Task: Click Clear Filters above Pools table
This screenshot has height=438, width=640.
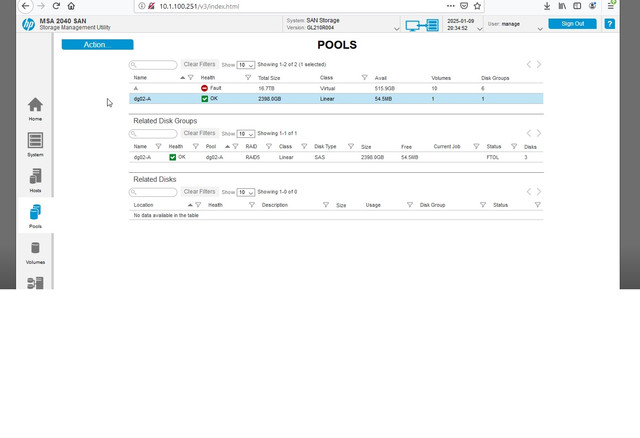Action: pyautogui.click(x=199, y=64)
